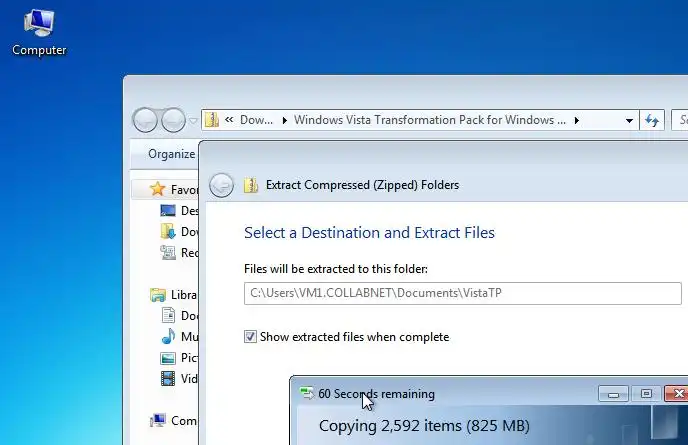
Task: Click the 'Copying 2,592 items (825 MB)' text
Action: click(x=424, y=426)
